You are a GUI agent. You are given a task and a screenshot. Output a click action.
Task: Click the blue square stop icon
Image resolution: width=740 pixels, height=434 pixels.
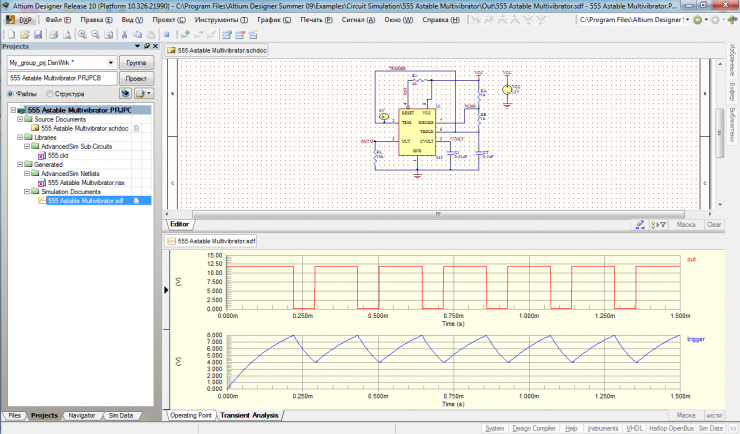pyautogui.click(x=167, y=34)
